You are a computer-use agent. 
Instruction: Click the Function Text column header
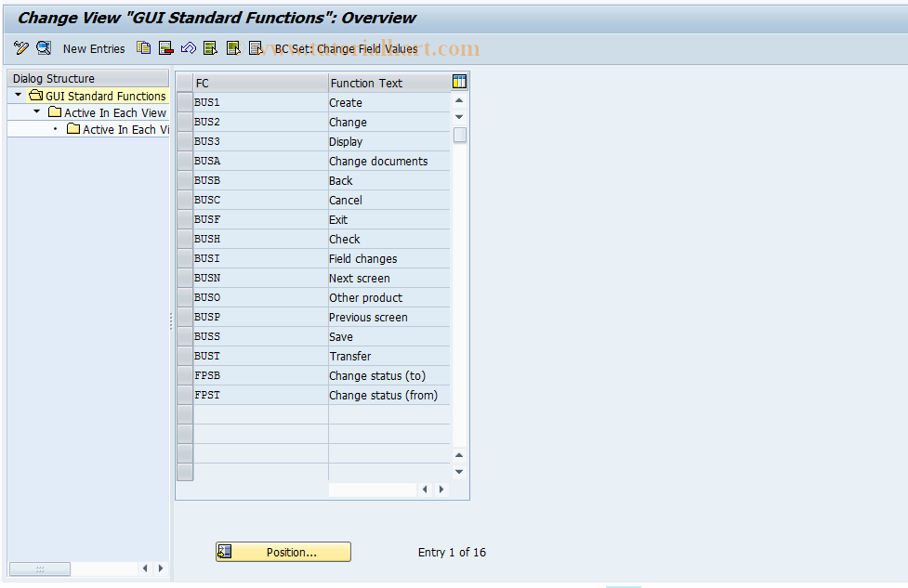pos(389,83)
